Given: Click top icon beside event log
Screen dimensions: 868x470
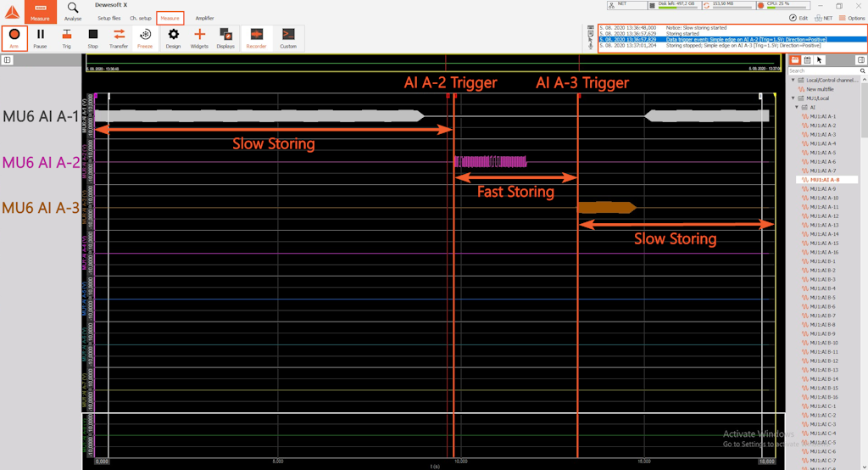Looking at the screenshot, I should (x=591, y=27).
